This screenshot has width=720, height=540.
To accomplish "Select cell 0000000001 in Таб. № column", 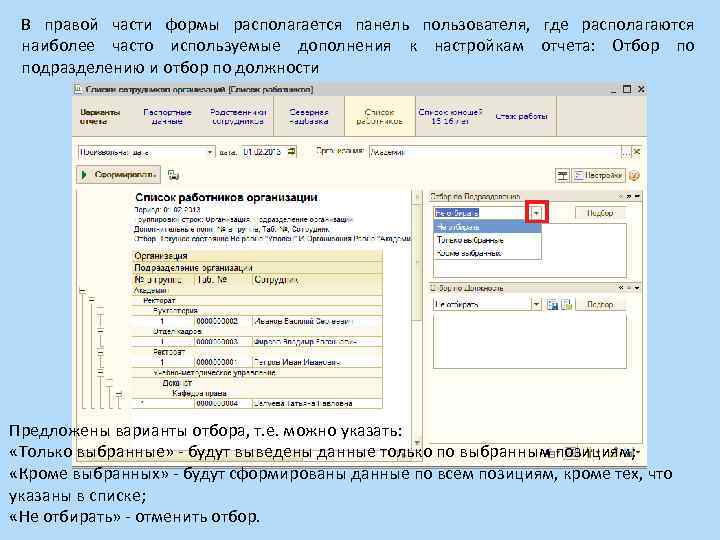I will (x=223, y=362).
